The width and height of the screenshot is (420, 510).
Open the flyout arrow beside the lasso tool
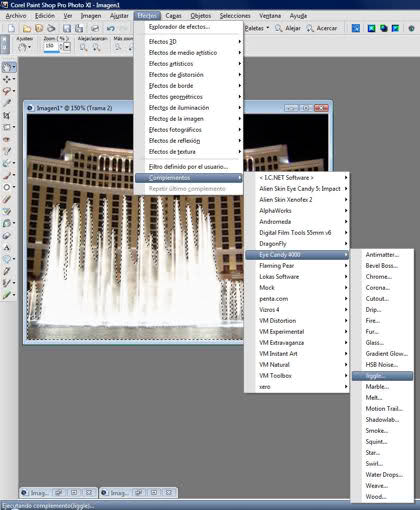(x=14, y=91)
